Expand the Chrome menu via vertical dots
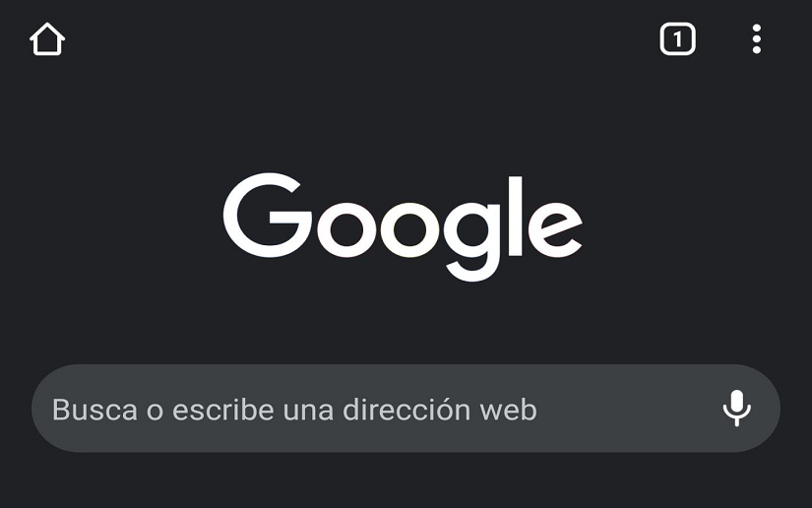 pyautogui.click(x=757, y=38)
